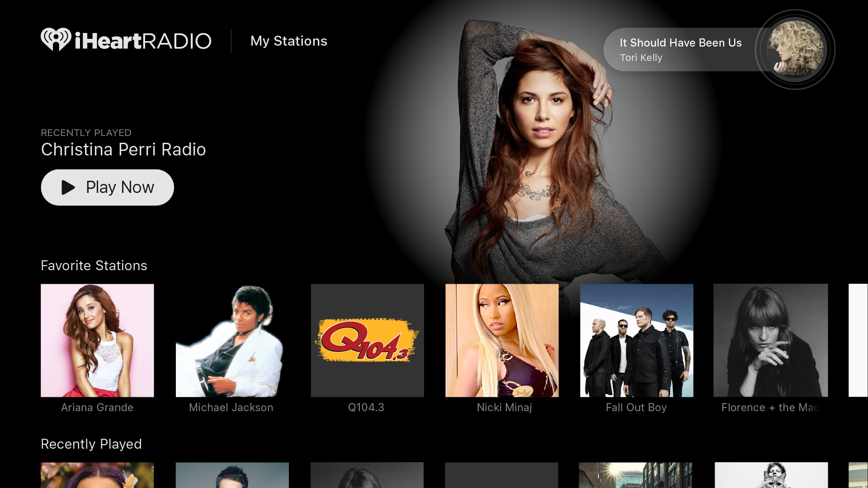The image size is (868, 488).
Task: Select the Florence + the Machine station thumbnail
Action: 771,340
